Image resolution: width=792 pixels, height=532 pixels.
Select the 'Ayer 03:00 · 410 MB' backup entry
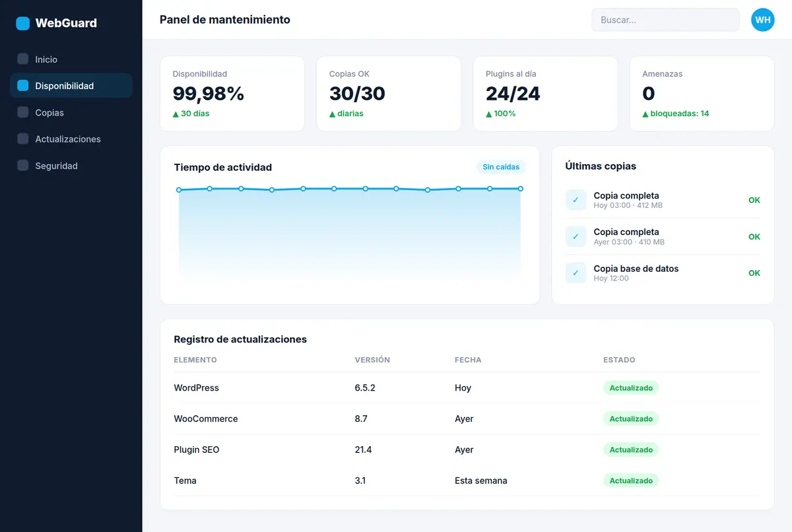663,236
